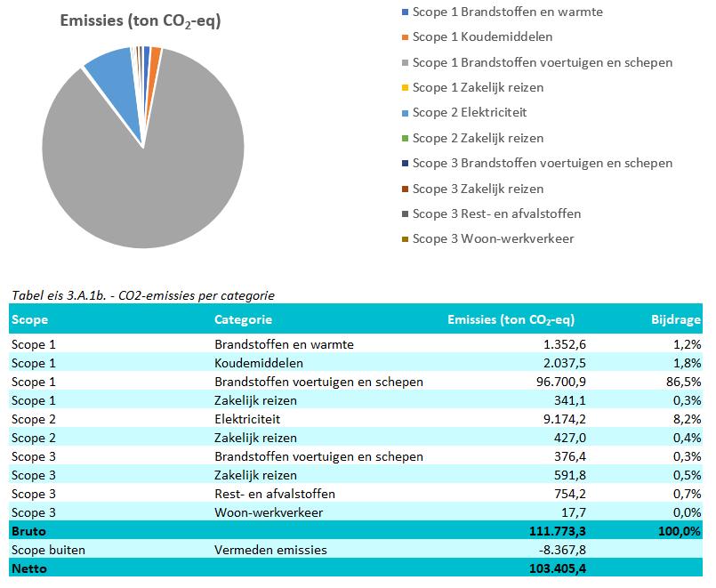This screenshot has height=588, width=716.
Task: Click the 'Bruto' row label
Action: click(28, 531)
